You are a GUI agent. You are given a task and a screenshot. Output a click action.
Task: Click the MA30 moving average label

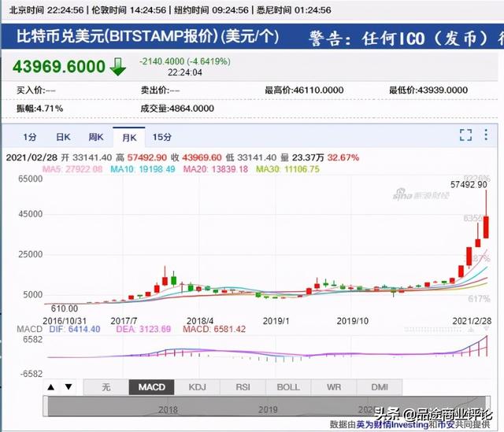point(287,169)
